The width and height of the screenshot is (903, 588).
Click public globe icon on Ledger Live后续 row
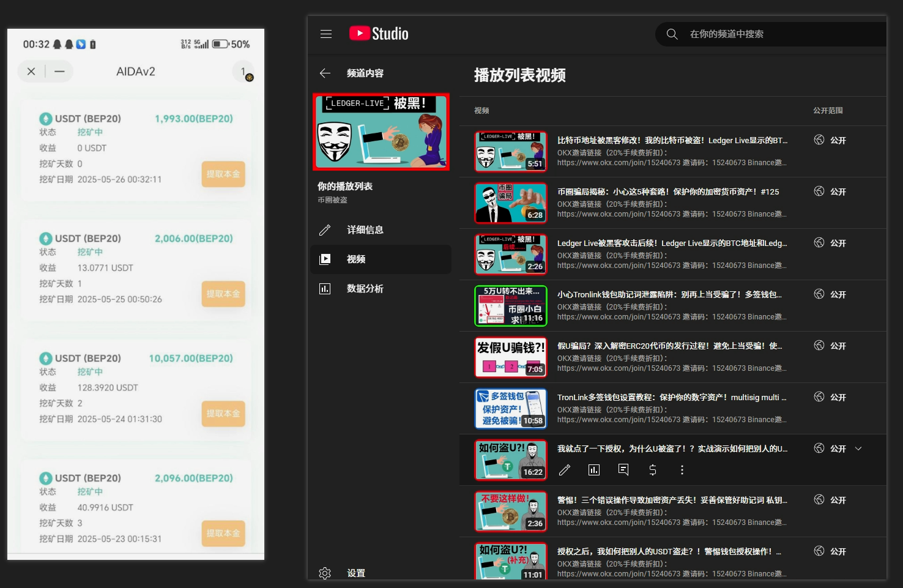pyautogui.click(x=819, y=243)
